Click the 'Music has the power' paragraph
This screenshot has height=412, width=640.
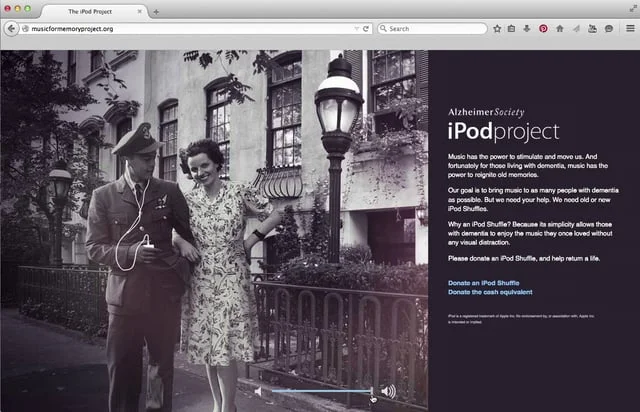528,165
